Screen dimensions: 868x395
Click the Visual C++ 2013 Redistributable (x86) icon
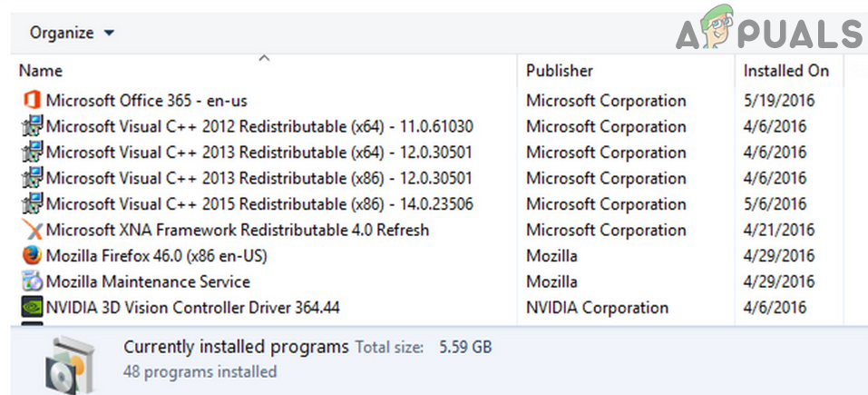tap(32, 178)
